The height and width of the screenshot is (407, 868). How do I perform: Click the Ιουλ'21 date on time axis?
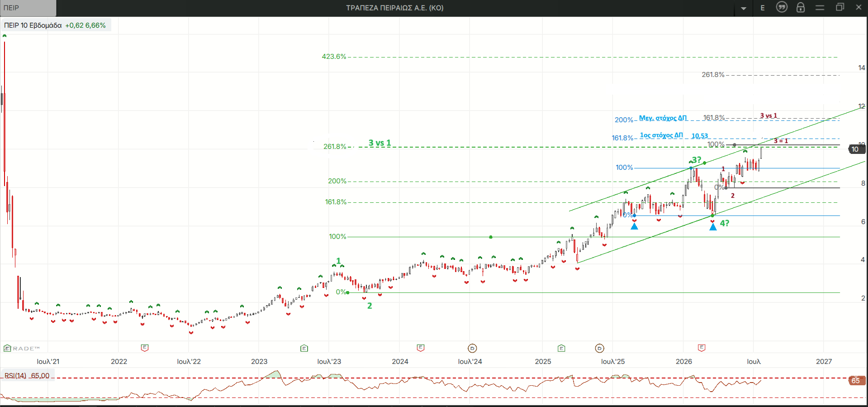tap(48, 362)
